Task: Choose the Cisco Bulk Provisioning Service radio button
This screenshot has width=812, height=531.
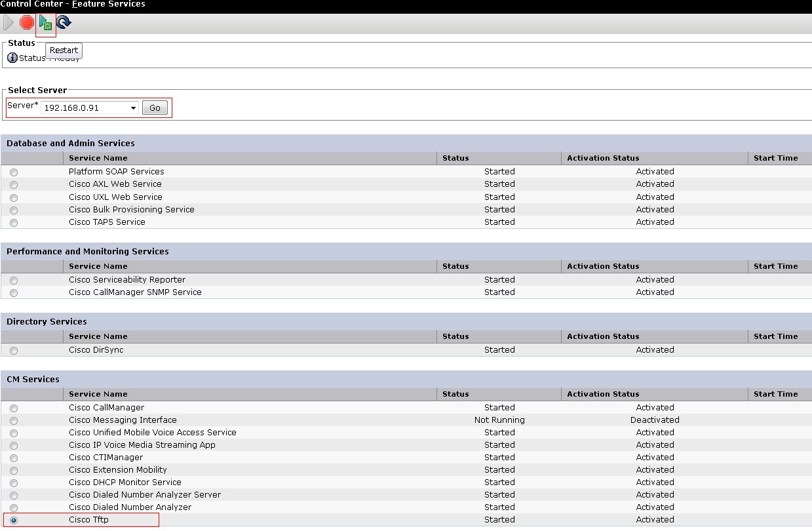Action: [x=14, y=210]
